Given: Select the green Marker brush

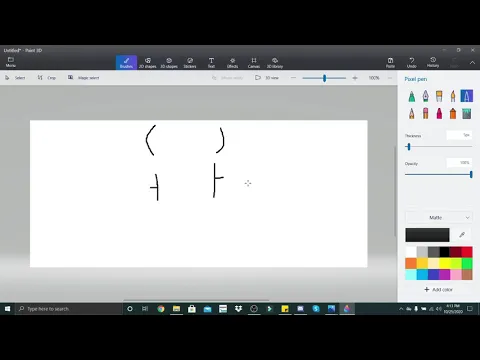Looking at the screenshot, I should pos(412,96).
